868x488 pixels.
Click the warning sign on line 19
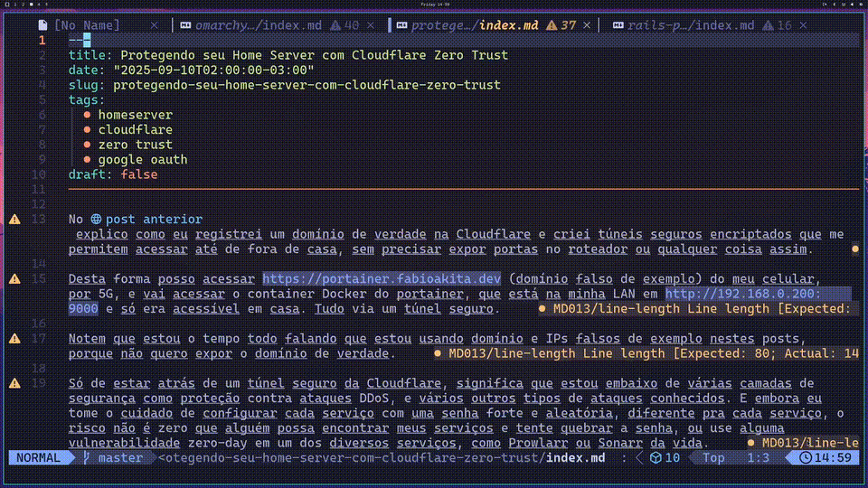pyautogui.click(x=15, y=383)
